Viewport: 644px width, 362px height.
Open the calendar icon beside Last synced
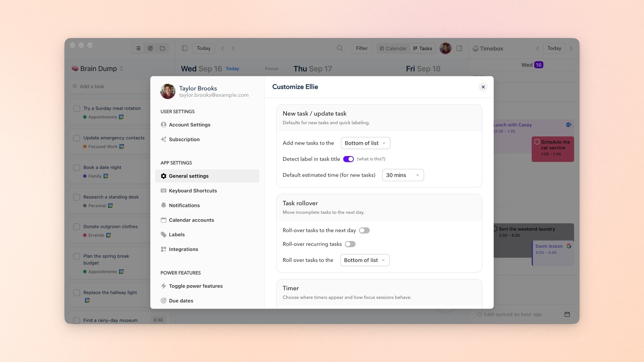click(567, 314)
